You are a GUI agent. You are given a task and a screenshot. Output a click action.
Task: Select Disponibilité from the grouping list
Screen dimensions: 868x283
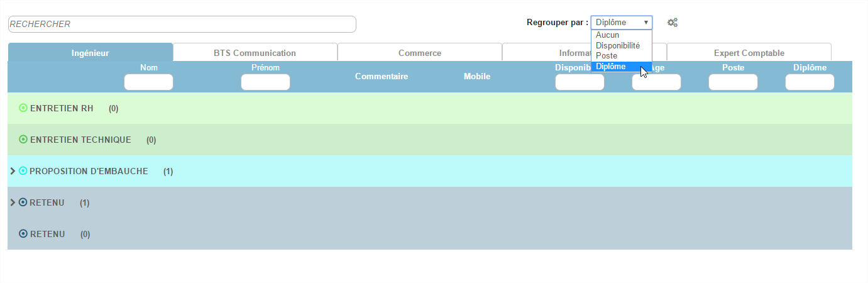618,46
